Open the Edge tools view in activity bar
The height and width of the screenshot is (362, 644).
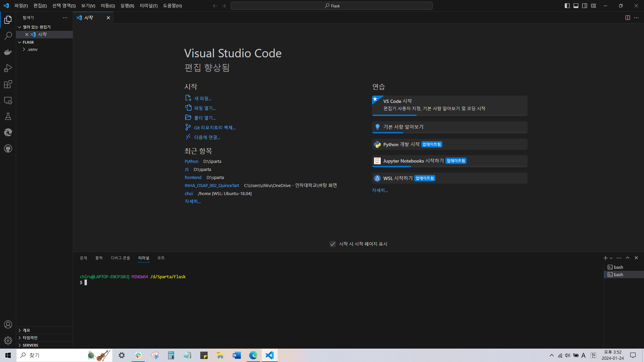click(8, 132)
